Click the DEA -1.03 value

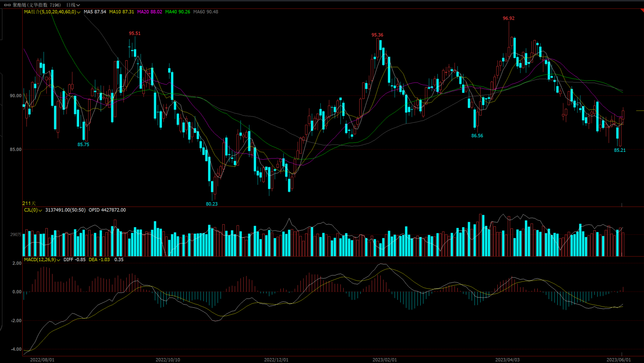[x=99, y=260]
